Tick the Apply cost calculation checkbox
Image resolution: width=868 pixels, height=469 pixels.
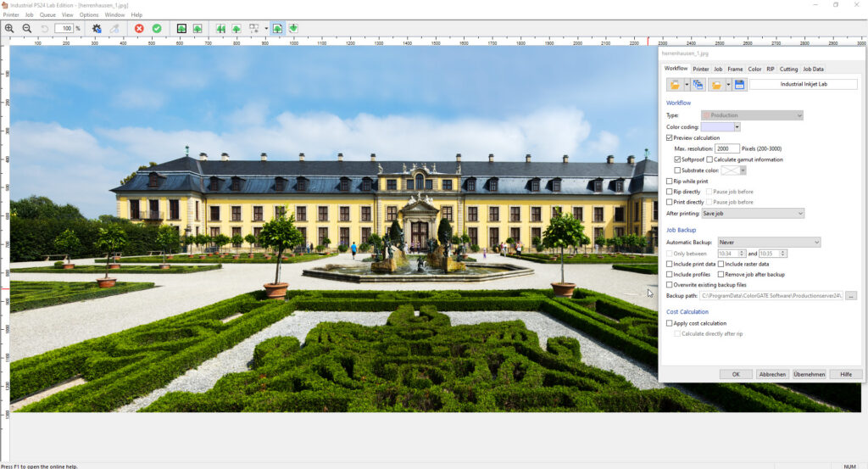[670, 323]
